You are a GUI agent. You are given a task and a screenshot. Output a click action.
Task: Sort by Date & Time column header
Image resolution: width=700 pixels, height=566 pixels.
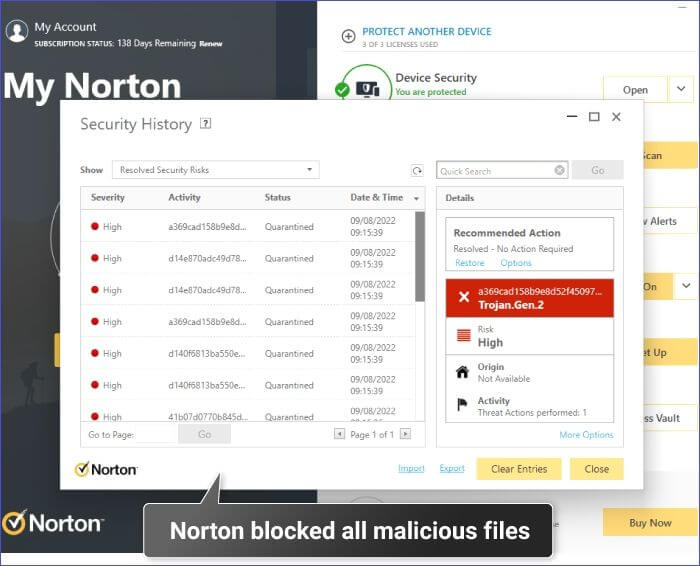(x=377, y=197)
